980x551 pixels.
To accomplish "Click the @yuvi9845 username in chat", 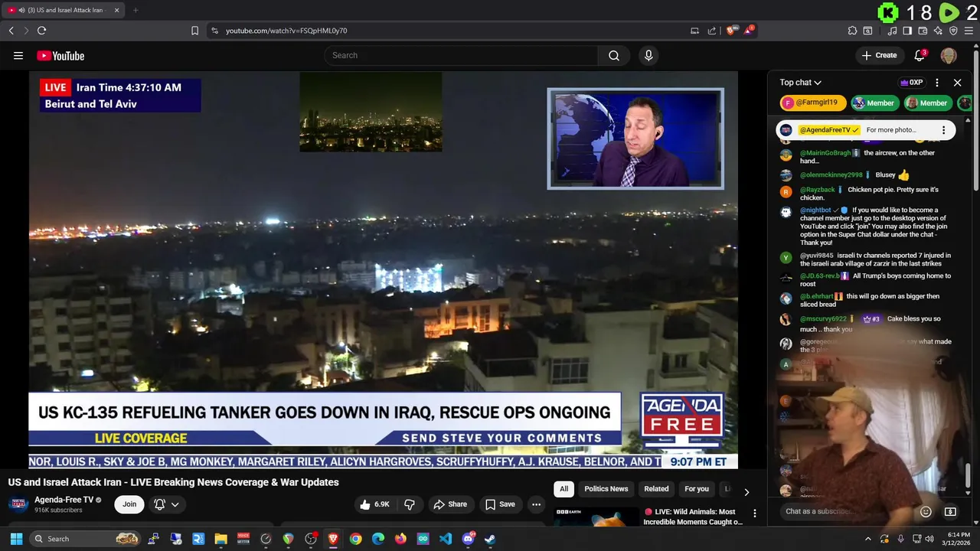I will (x=816, y=256).
